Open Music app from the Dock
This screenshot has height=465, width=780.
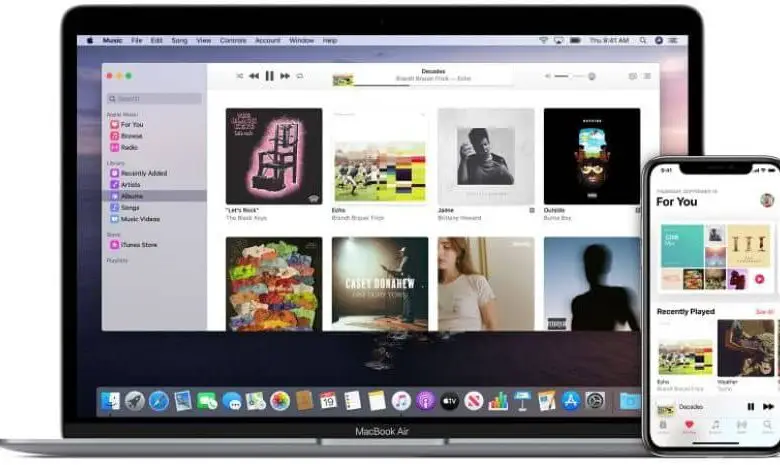pyautogui.click(x=401, y=401)
